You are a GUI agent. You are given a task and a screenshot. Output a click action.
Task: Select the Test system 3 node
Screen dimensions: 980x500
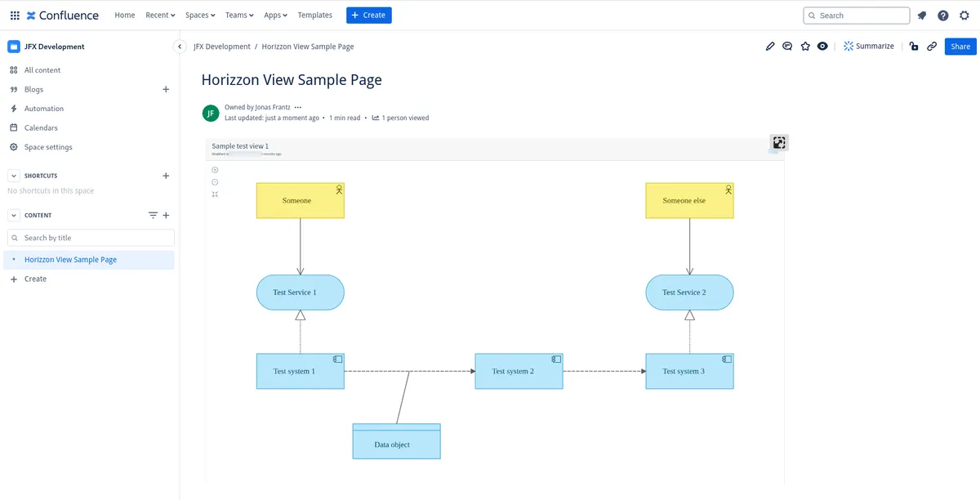(x=689, y=371)
